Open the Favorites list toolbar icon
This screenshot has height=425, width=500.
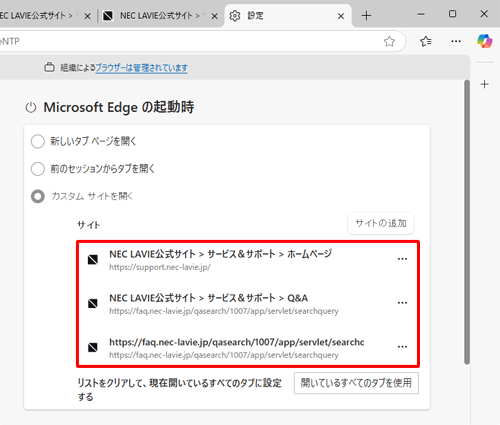point(426,41)
